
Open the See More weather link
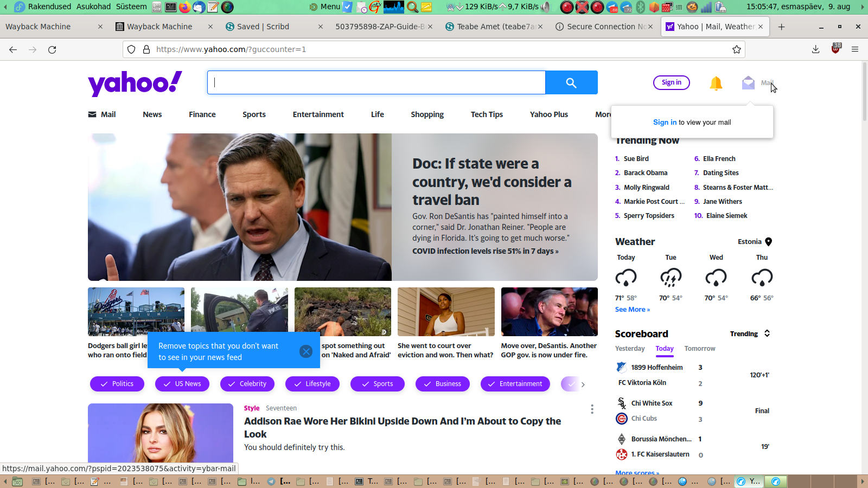point(632,310)
